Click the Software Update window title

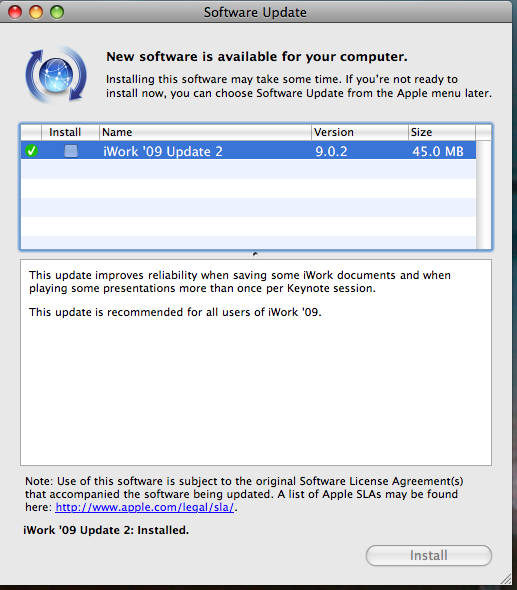coord(255,12)
